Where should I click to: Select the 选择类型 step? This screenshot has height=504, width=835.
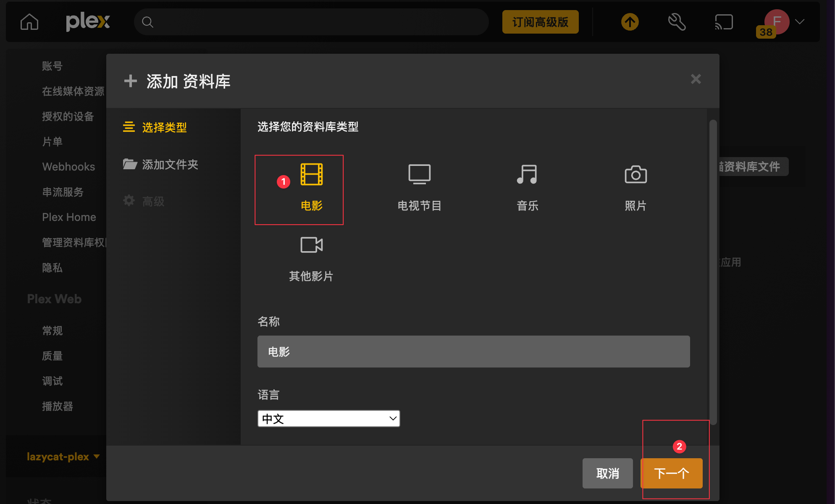pos(155,127)
